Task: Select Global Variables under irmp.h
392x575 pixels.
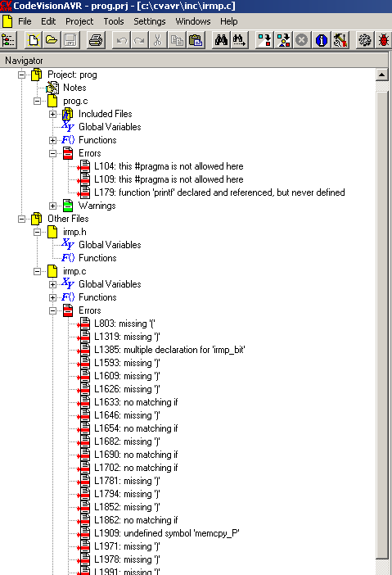Action: (110, 245)
